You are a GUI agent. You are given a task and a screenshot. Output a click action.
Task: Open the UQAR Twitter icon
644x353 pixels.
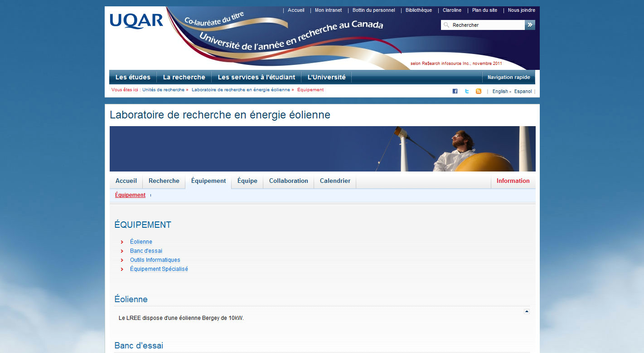467,91
